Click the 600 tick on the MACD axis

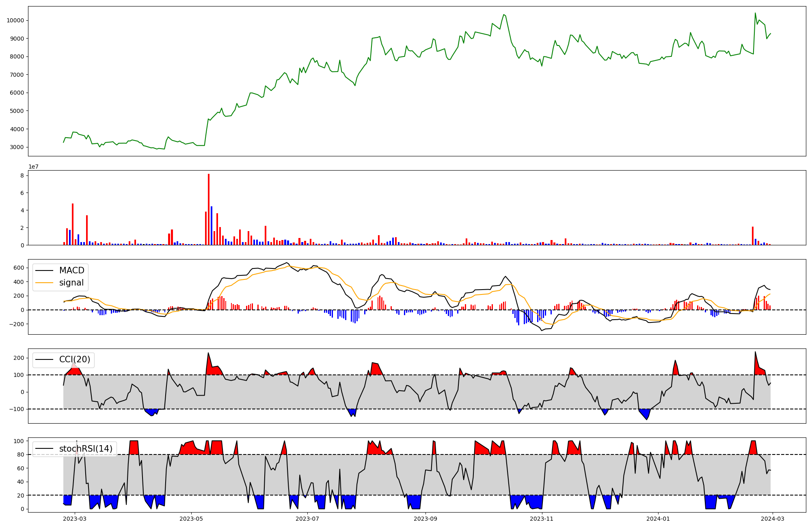19,268
